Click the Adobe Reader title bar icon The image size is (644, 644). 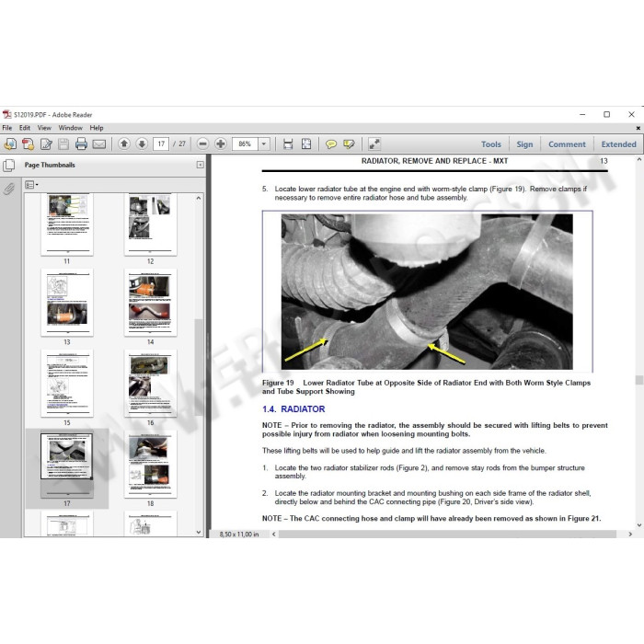point(6,114)
